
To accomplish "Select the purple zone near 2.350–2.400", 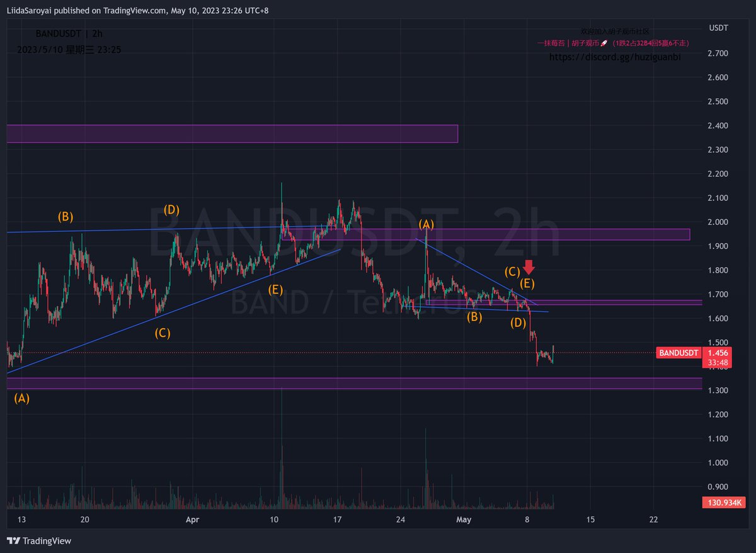I will click(232, 134).
